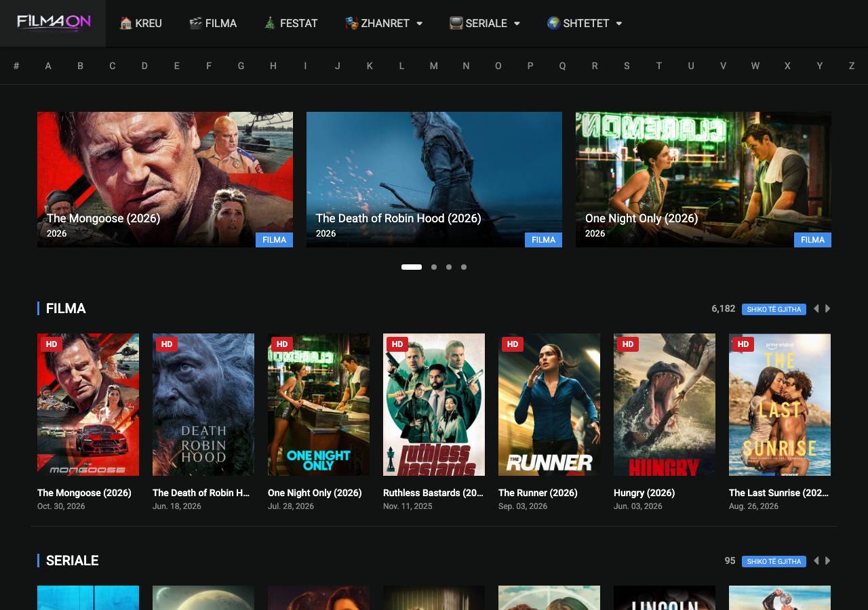868x610 pixels.
Task: Filter titles by letter M
Action: [x=434, y=66]
